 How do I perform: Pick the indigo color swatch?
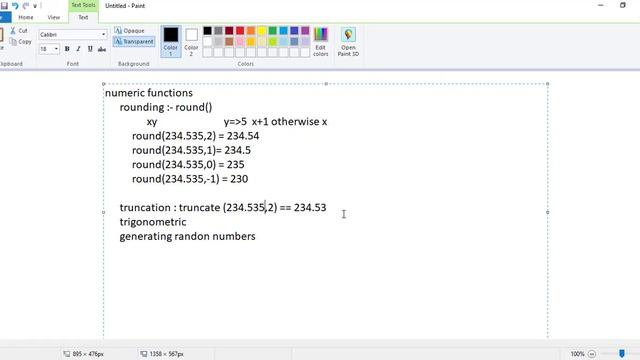coord(294,31)
